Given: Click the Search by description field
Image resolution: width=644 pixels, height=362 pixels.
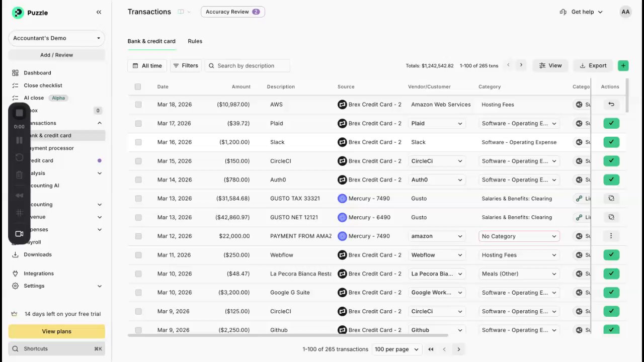Looking at the screenshot, I should 247,66.
